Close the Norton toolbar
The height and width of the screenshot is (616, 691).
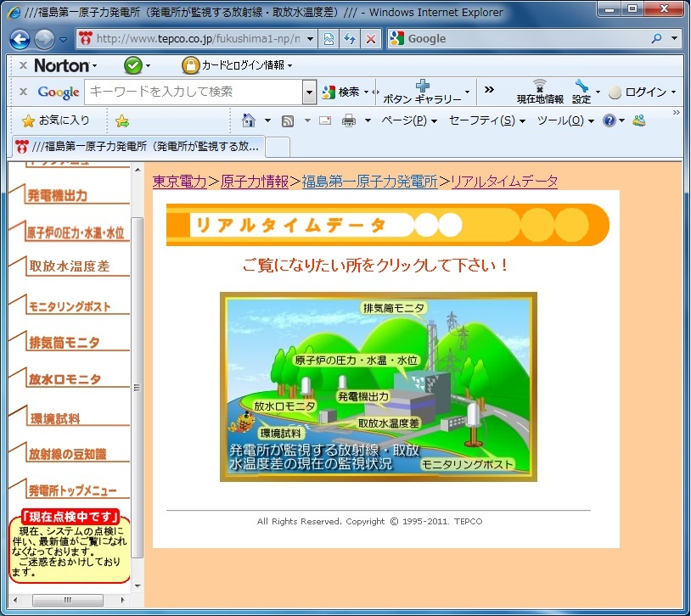click(23, 65)
